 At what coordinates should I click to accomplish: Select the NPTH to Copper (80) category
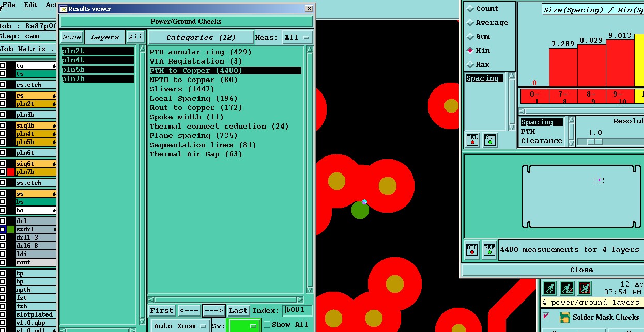click(194, 80)
